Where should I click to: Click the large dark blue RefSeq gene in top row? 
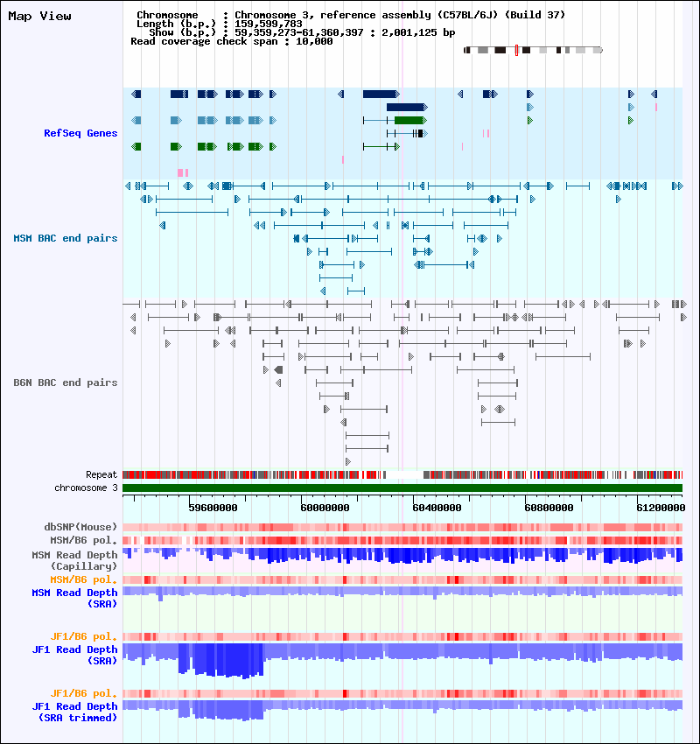(381, 94)
